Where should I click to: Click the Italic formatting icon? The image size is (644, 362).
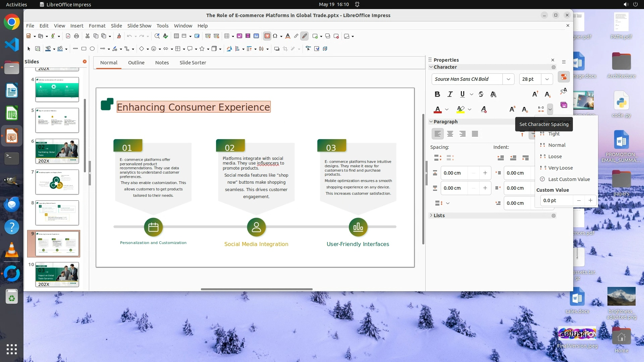tap(450, 94)
